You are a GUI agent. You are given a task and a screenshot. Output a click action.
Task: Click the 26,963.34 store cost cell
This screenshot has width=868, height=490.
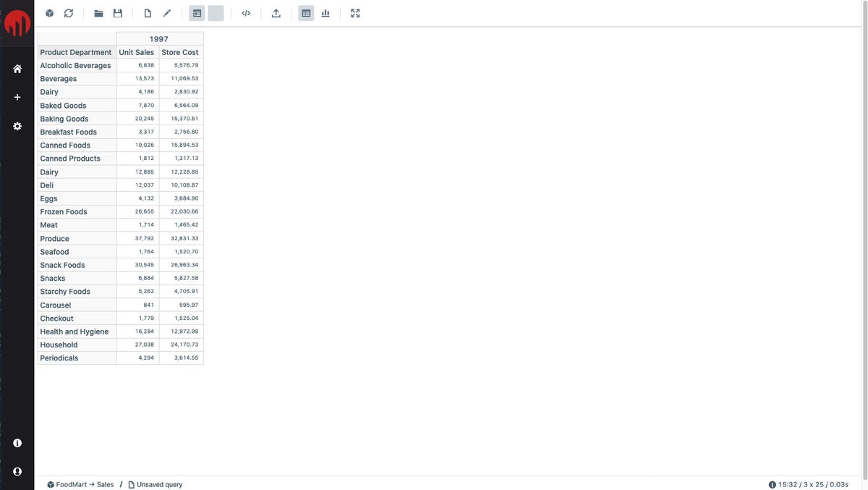pyautogui.click(x=181, y=265)
